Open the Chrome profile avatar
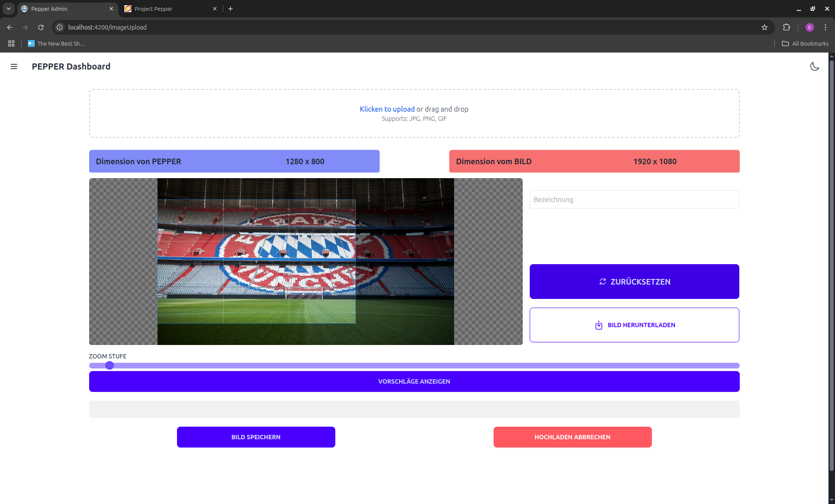 [809, 27]
